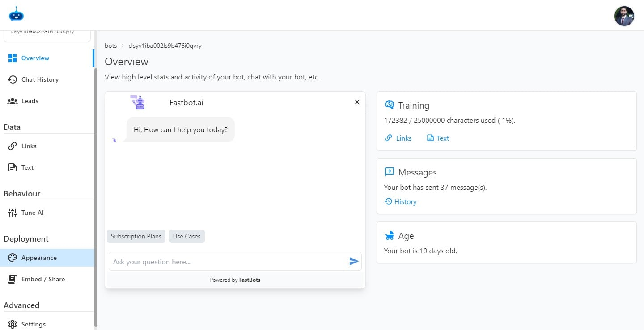Open Links under Data section
The width and height of the screenshot is (644, 330).
pos(29,146)
